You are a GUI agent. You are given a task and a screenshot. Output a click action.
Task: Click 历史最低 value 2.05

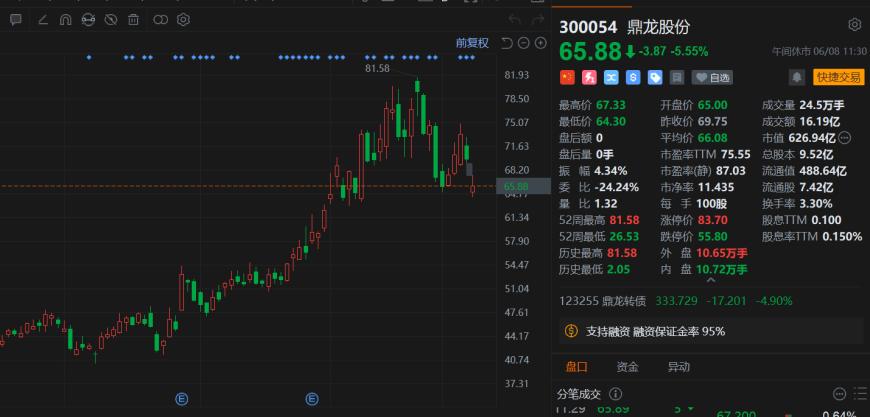point(620,269)
